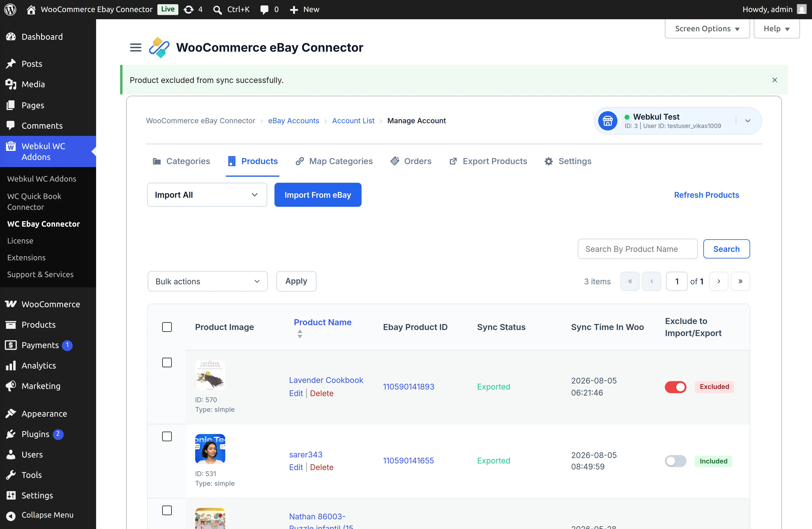
Task: Click the plus New icon in the admin bar
Action: tap(294, 10)
